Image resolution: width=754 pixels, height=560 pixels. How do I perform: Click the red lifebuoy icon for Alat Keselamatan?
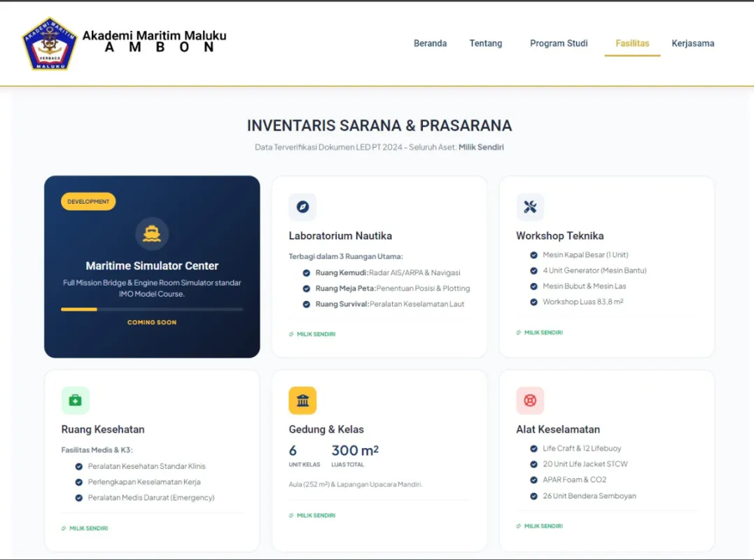(x=530, y=400)
